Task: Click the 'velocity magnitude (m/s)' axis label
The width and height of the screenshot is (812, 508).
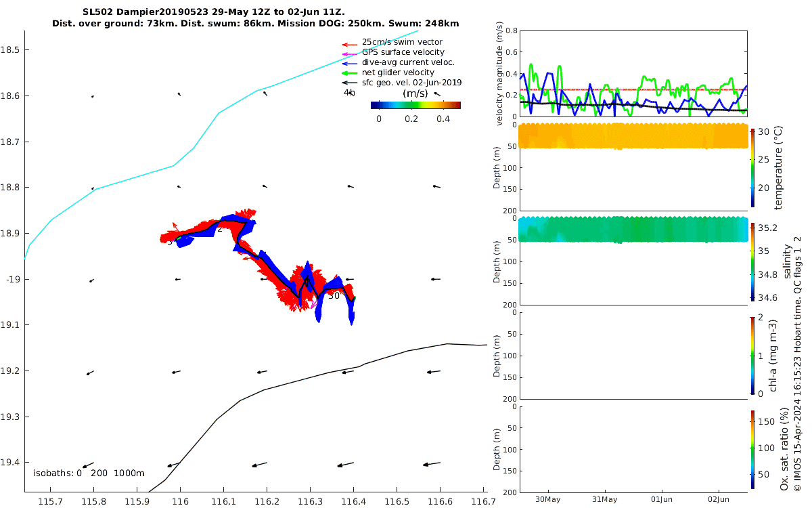Action: click(x=500, y=73)
